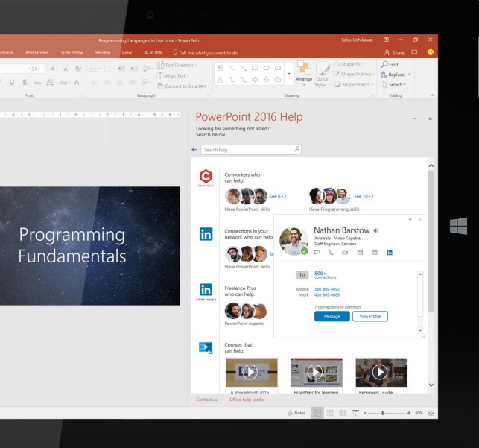
Task: Open Quick Styles gallery
Action: point(322,74)
